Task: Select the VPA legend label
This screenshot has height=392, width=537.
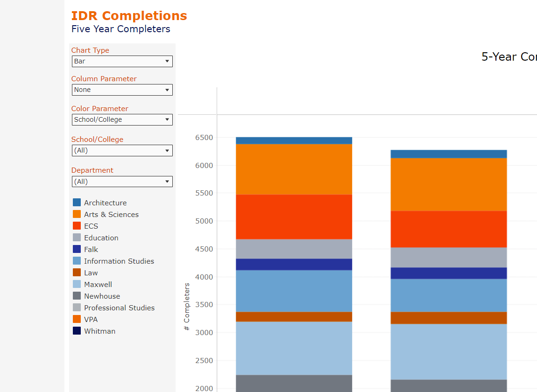Action: point(91,319)
